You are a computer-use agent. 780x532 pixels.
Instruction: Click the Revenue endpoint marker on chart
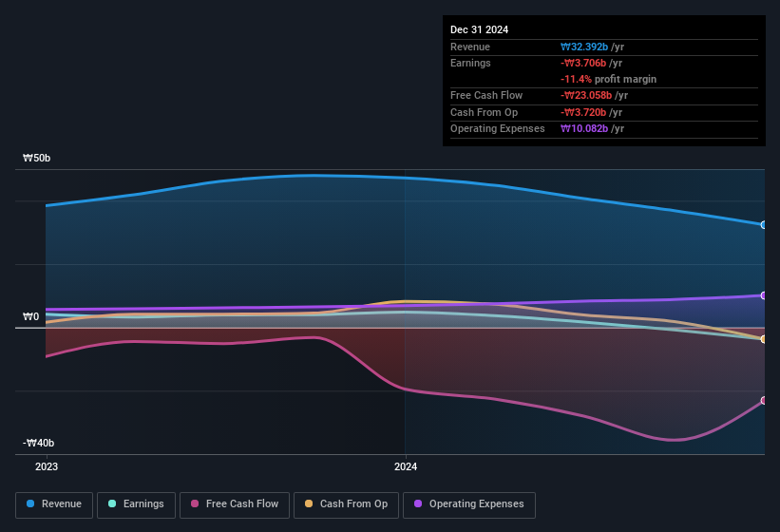click(x=764, y=225)
